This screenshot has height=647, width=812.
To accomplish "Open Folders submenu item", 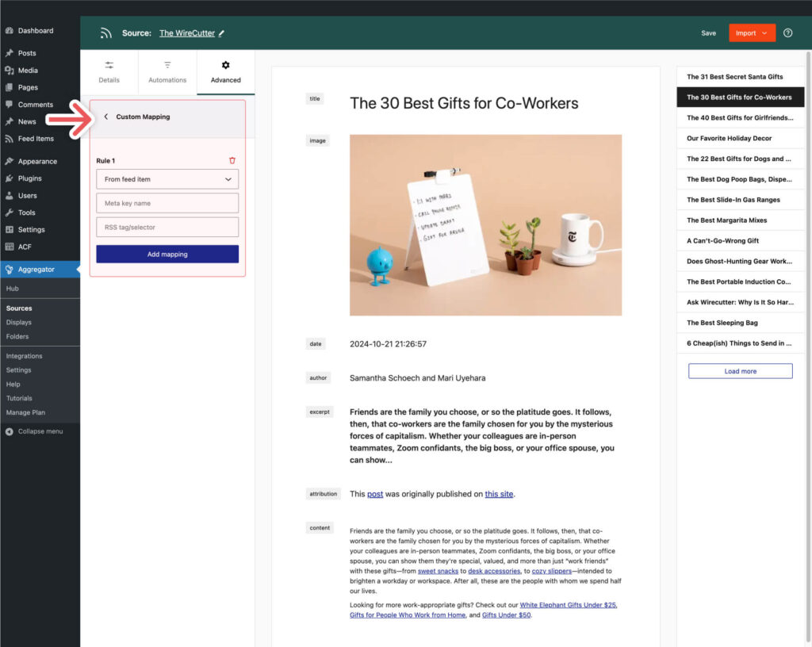I will (17, 336).
